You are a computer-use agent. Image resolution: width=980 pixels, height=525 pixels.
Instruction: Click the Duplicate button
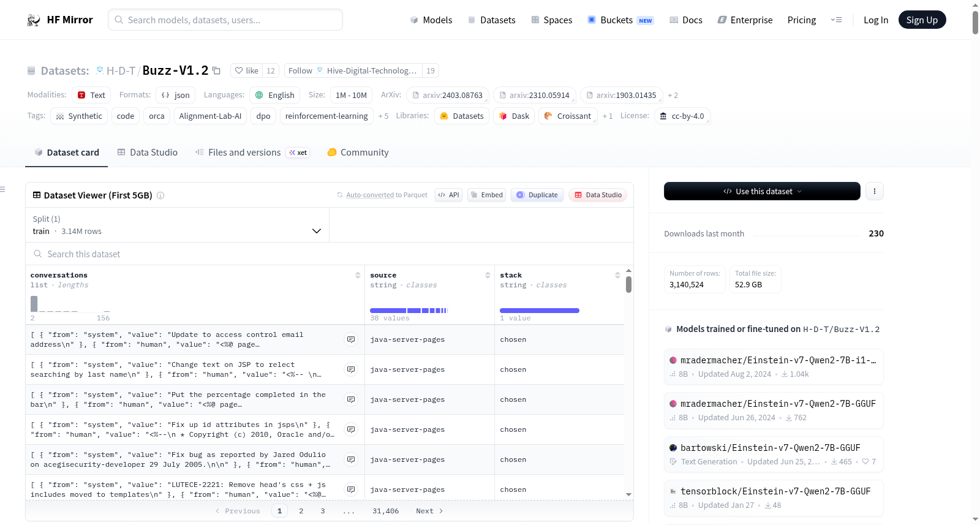537,195
